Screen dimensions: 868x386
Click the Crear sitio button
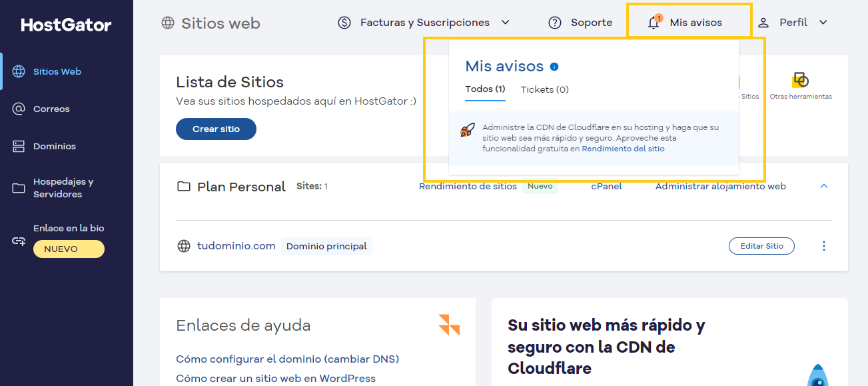(x=216, y=129)
